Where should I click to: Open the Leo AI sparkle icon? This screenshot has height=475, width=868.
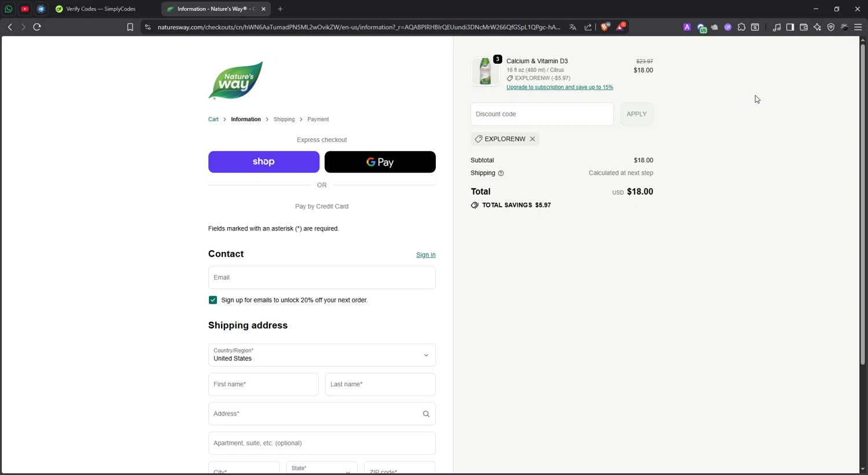(x=817, y=27)
